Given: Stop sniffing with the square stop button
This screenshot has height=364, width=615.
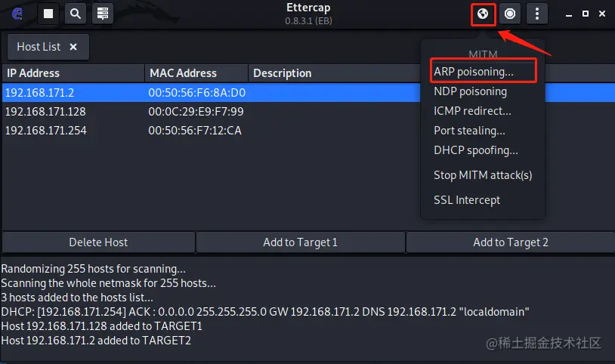Looking at the screenshot, I should pos(48,14).
